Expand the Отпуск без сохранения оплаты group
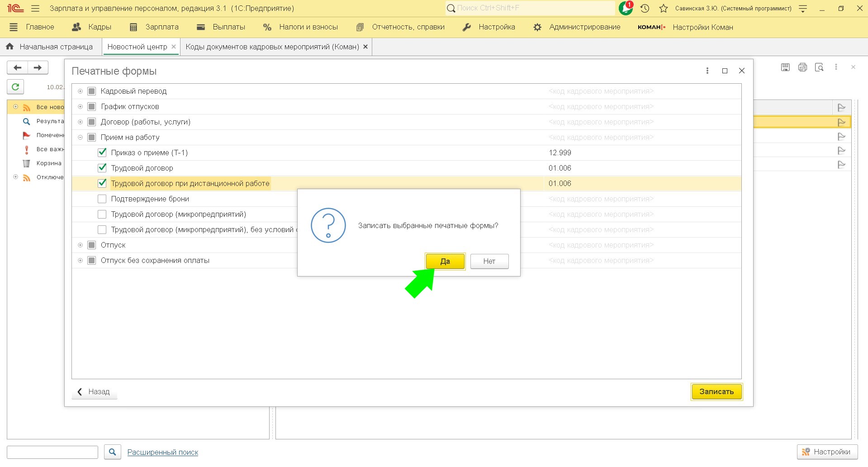Screen dimensions: 868x467 click(80, 260)
